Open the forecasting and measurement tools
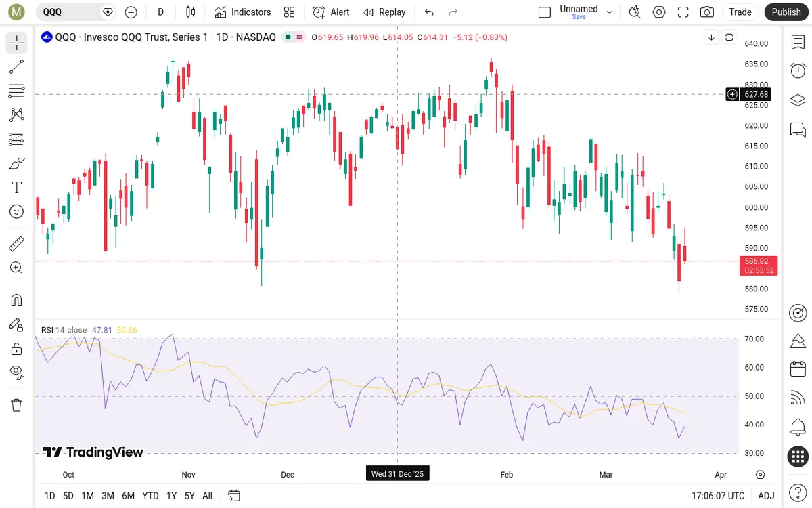812x508 pixels. pos(17,139)
